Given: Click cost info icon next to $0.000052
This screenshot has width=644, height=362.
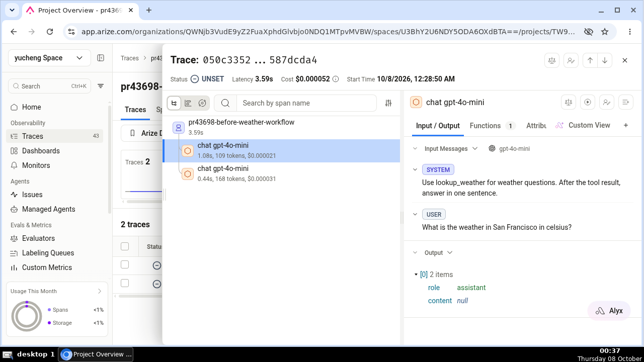Looking at the screenshot, I should click(336, 79).
